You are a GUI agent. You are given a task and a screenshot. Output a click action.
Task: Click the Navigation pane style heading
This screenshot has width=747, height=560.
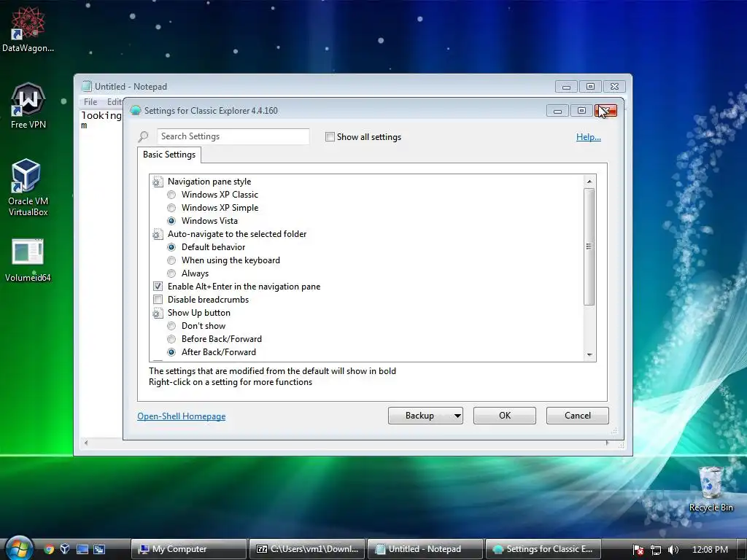[209, 182]
